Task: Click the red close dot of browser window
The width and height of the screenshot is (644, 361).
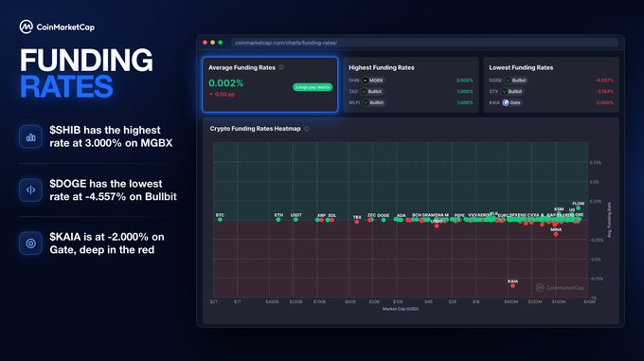Action: 205,43
